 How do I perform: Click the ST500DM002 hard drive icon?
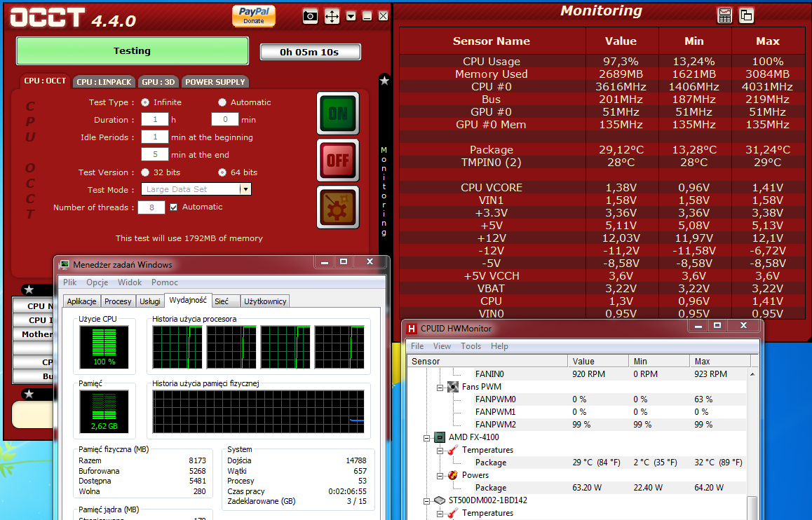point(440,500)
